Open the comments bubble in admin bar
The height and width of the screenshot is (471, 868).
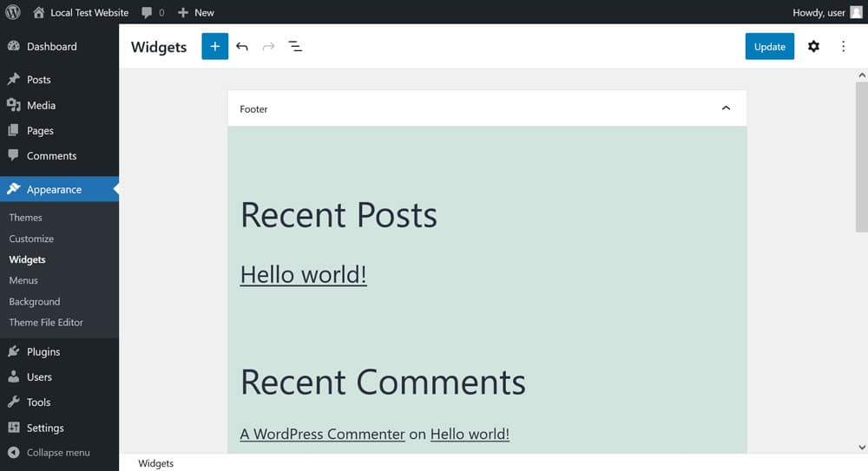[x=152, y=12]
